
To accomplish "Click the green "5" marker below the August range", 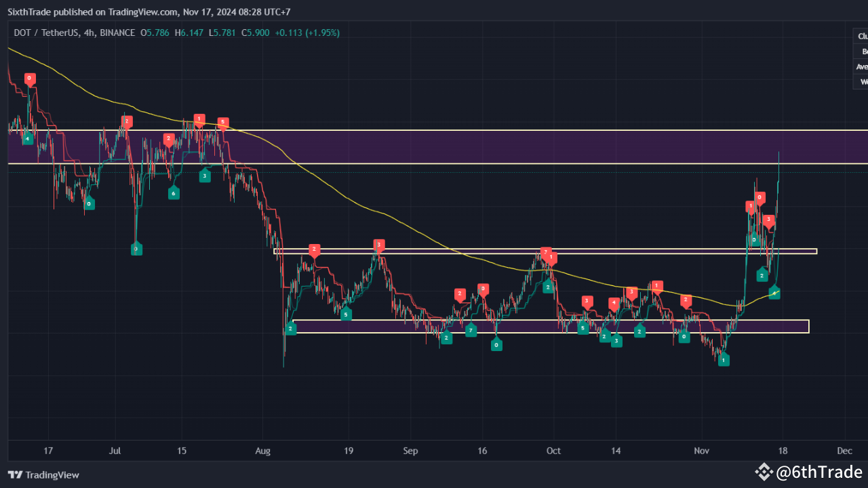I will (x=346, y=314).
